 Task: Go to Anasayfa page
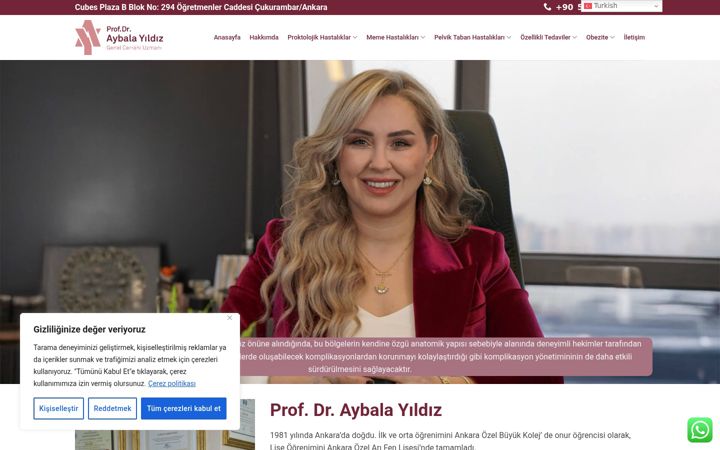tap(227, 37)
